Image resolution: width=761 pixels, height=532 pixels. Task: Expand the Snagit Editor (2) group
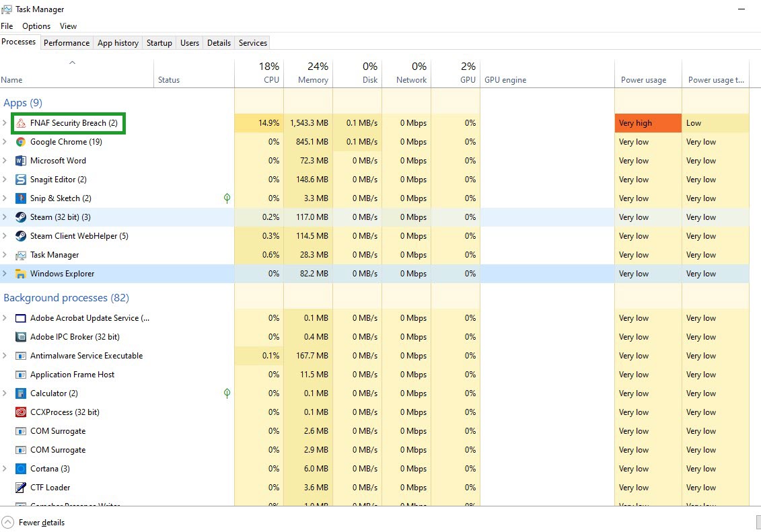[4, 180]
